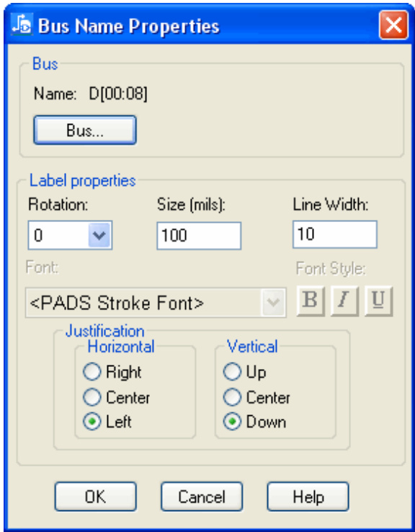Open the Bus... button
Image resolution: width=415 pixels, height=532 pixels.
85,130
